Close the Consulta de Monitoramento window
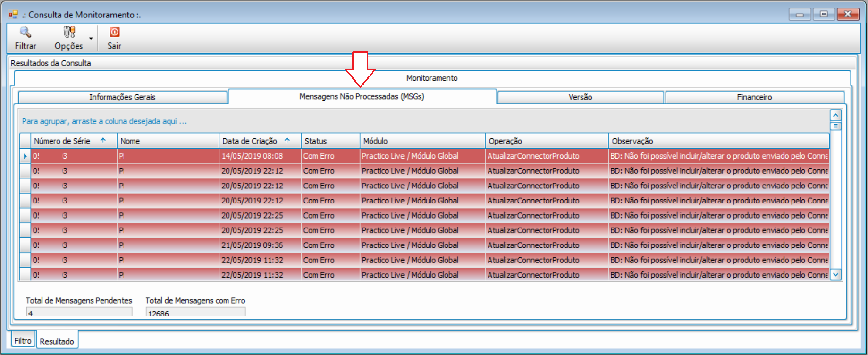The image size is (868, 355). pyautogui.click(x=848, y=14)
